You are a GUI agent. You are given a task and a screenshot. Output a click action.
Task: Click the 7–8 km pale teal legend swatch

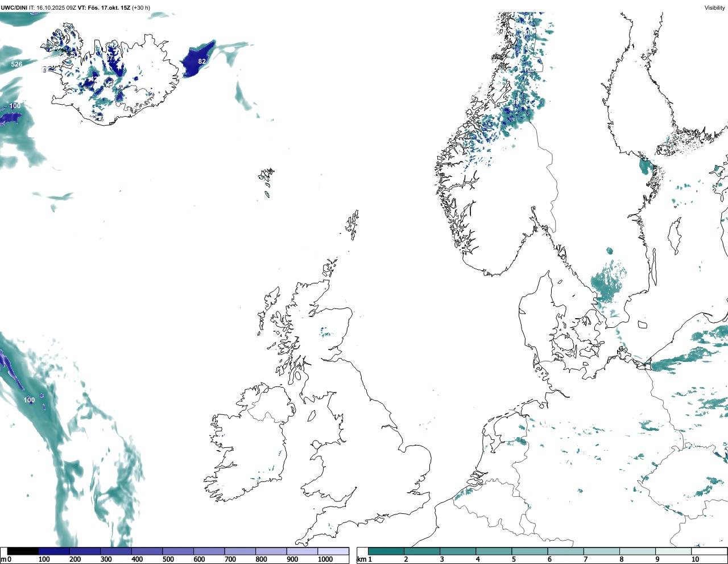602,551
